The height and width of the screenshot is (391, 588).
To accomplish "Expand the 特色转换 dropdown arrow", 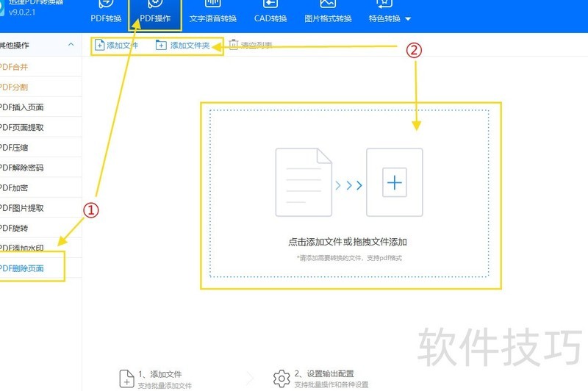I will point(408,19).
